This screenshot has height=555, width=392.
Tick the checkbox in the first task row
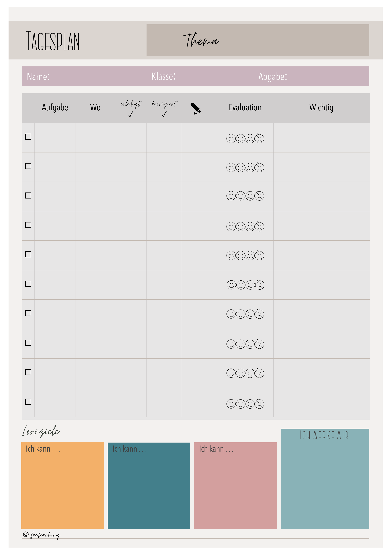[28, 136]
